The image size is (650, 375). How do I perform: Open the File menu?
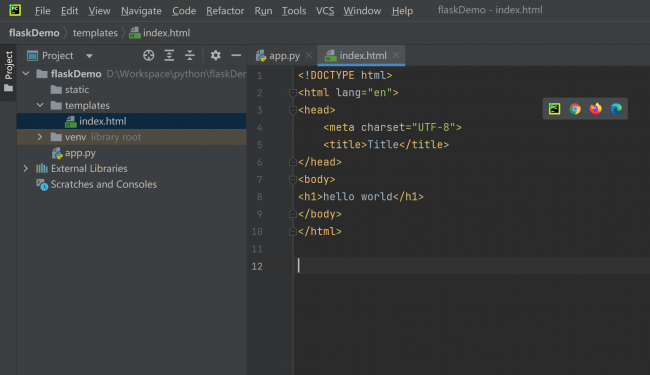pyautogui.click(x=42, y=11)
